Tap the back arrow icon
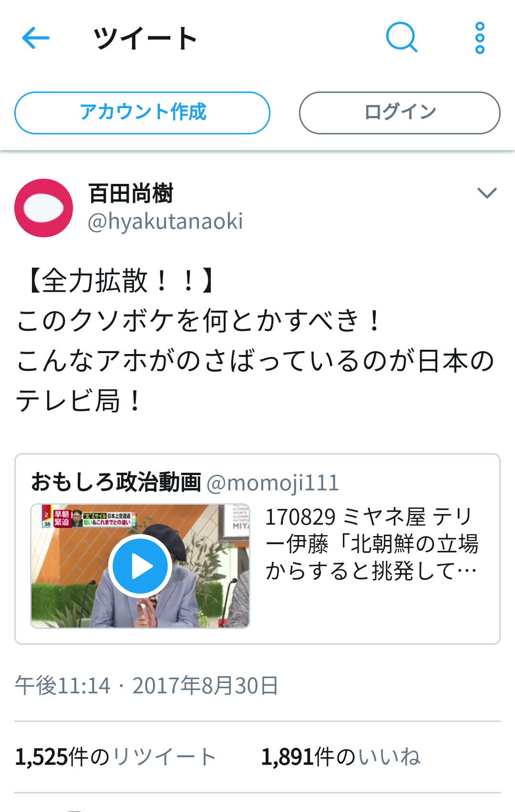 point(36,38)
